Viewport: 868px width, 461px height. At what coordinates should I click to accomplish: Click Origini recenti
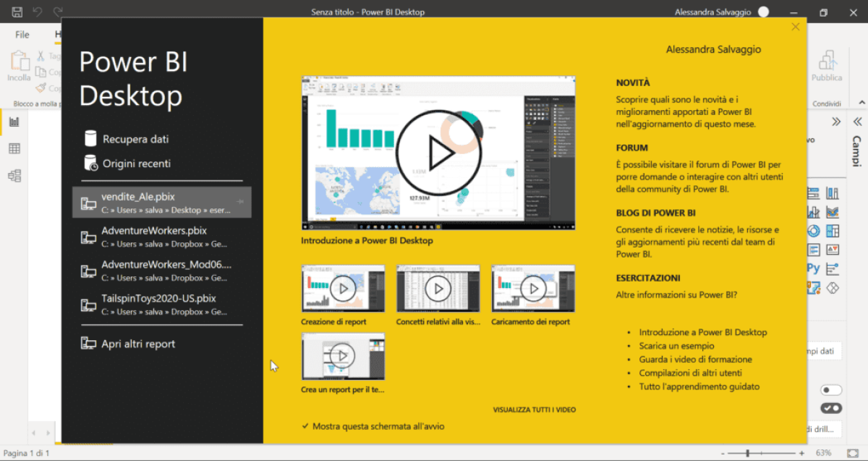pyautogui.click(x=137, y=164)
